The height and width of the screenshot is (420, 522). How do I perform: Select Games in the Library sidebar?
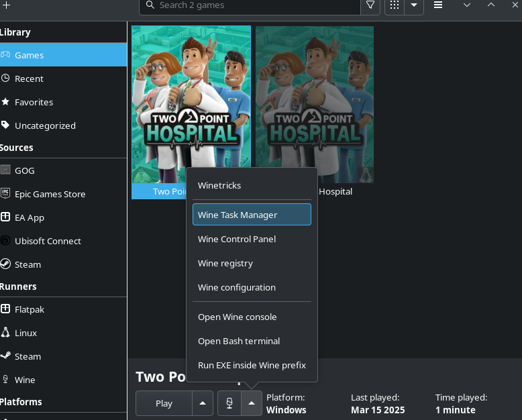[63, 54]
